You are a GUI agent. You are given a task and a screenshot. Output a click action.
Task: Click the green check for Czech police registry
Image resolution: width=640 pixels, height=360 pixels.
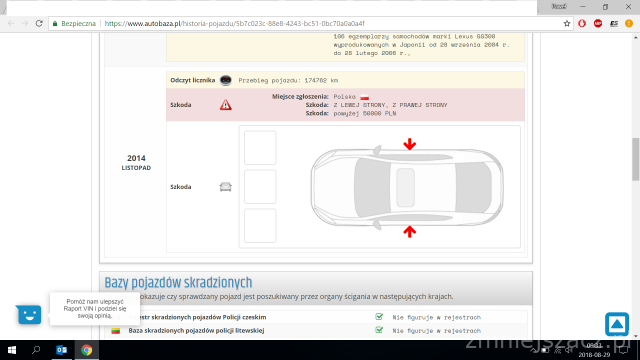[379, 317]
